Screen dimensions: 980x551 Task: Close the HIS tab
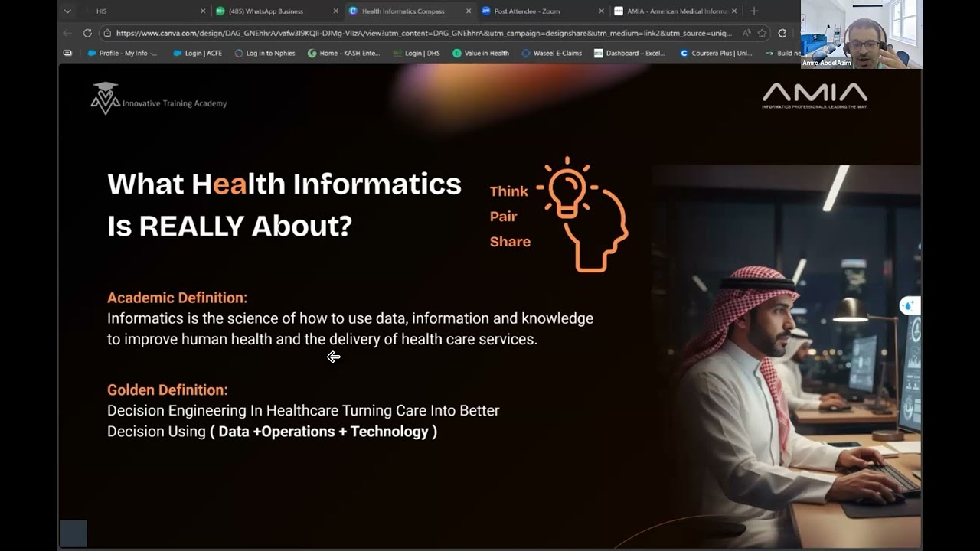(x=203, y=11)
